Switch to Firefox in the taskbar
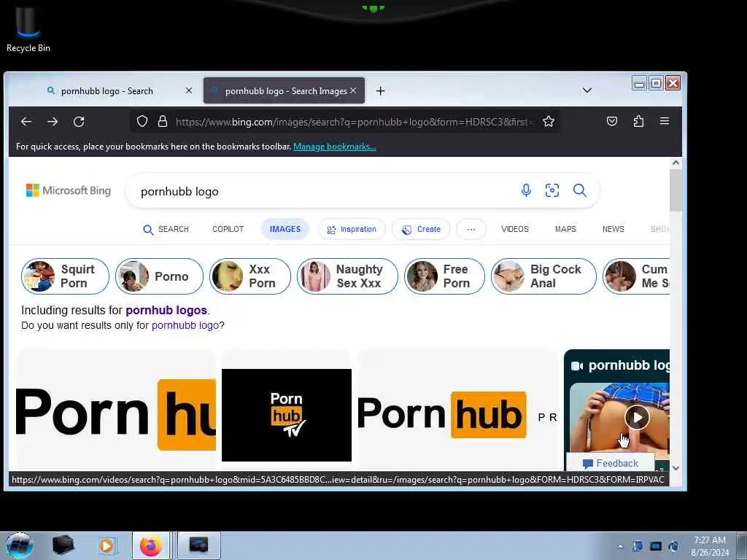The width and height of the screenshot is (747, 560). pyautogui.click(x=150, y=545)
